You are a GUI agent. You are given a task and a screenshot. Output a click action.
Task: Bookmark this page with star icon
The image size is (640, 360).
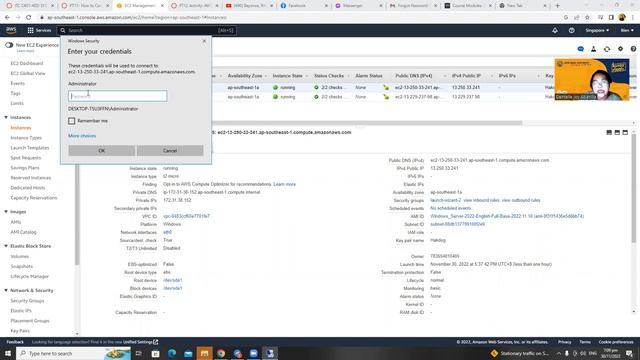coord(587,18)
